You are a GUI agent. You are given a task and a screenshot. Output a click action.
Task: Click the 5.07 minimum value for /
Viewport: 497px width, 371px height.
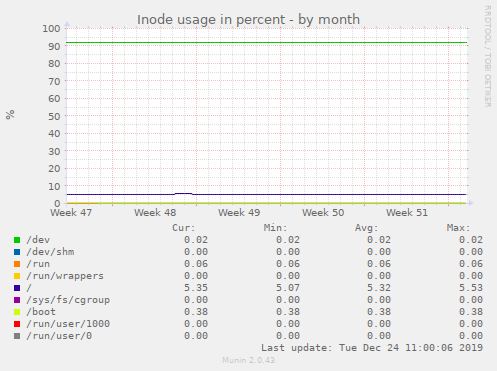pos(288,288)
